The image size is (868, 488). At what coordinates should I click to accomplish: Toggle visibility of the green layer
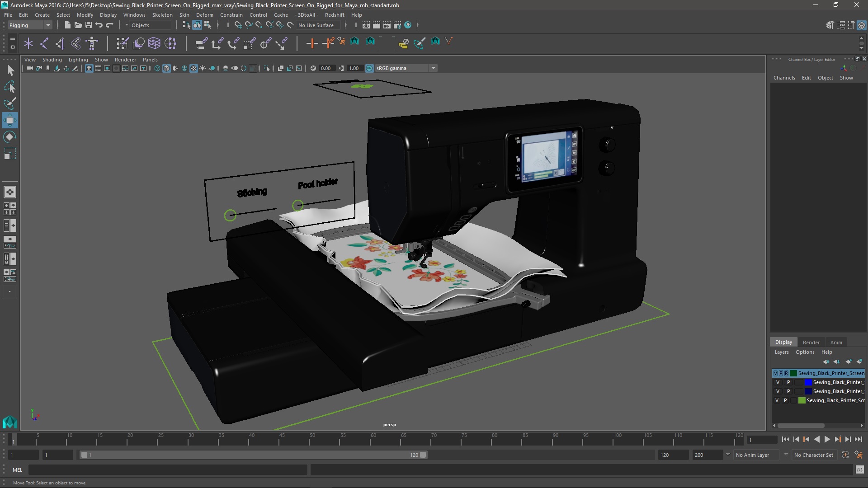click(777, 400)
